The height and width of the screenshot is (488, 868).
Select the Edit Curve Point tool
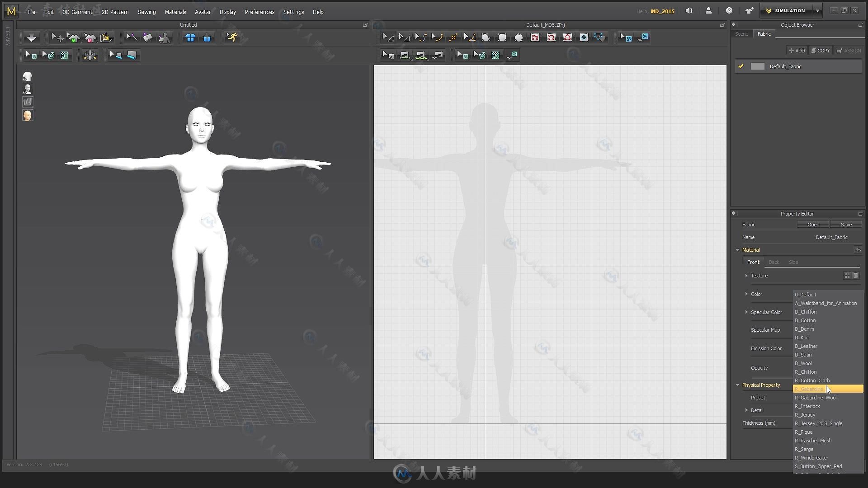click(437, 38)
